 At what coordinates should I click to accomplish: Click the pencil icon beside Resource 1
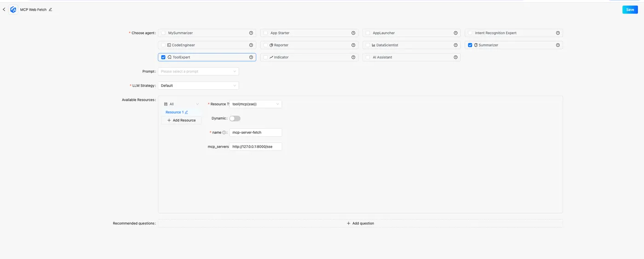[x=186, y=112]
